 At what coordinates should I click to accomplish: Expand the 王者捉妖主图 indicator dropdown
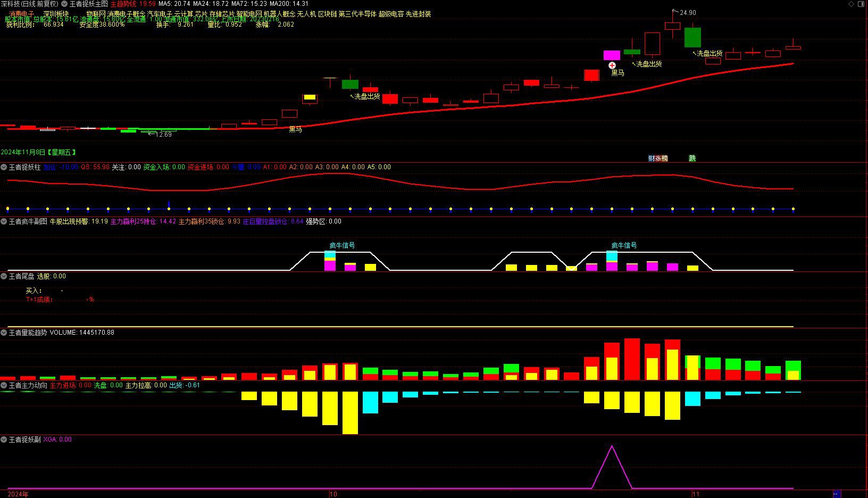coord(65,4)
